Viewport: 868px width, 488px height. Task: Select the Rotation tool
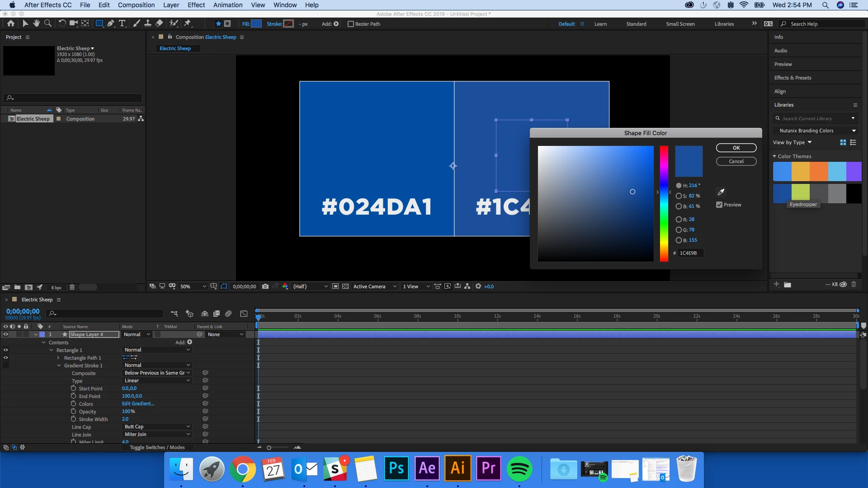coord(62,23)
